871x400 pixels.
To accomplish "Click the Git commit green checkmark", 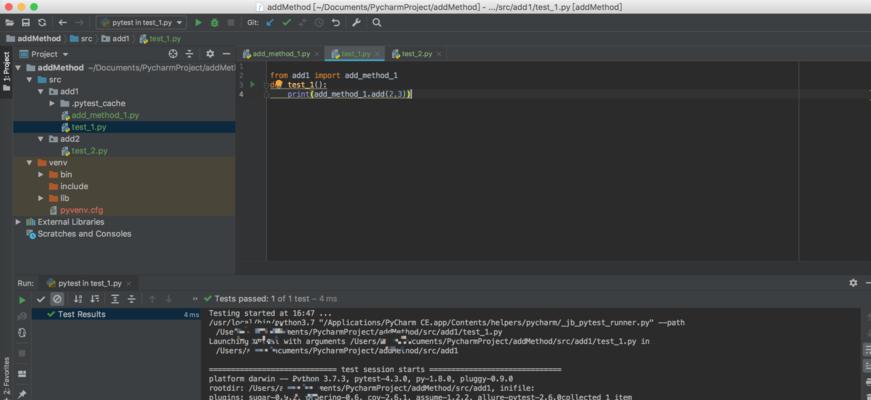I will tap(287, 23).
